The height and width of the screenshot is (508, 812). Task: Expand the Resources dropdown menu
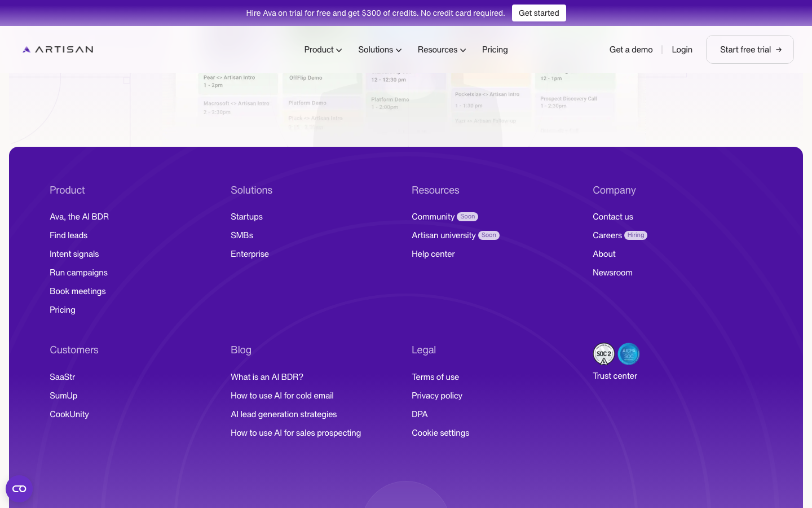click(442, 50)
